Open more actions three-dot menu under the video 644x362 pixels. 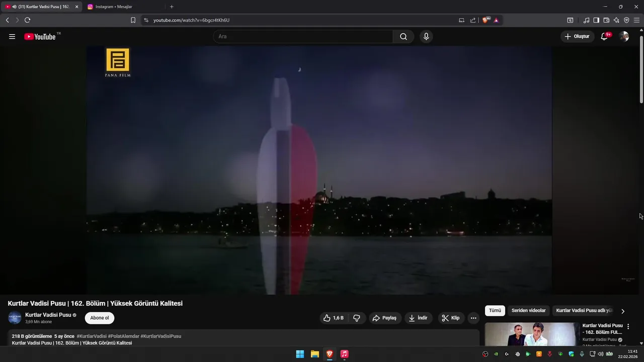point(473,318)
